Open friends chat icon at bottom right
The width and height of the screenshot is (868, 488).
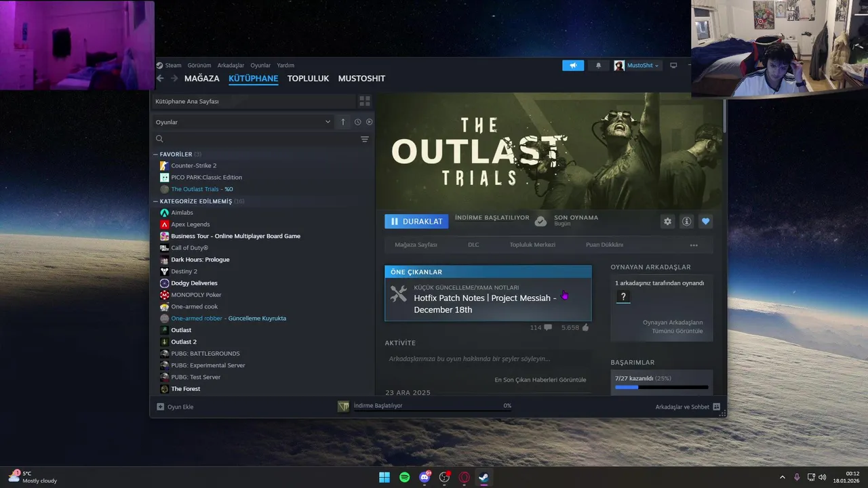[x=716, y=407]
